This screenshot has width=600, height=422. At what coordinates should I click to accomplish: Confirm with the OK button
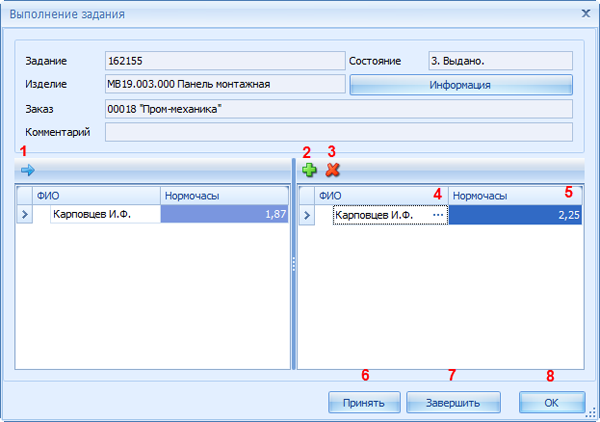(552, 402)
